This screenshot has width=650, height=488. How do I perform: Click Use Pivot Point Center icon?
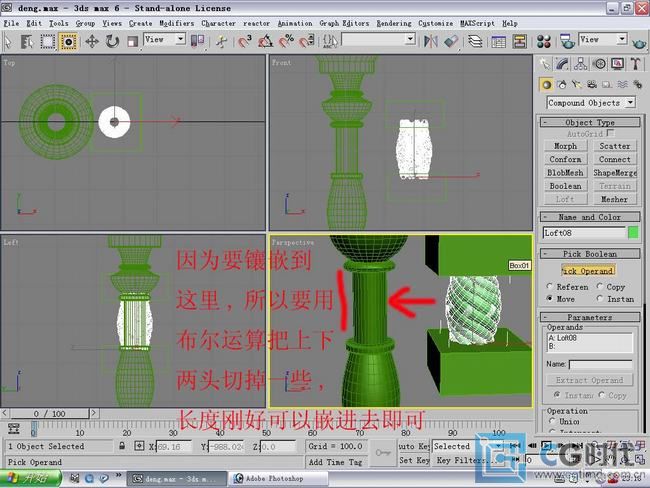tap(197, 41)
